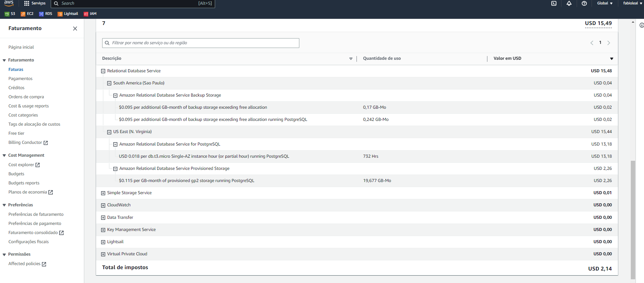The image size is (644, 283).
Task: Go to previous page arrow
Action: [592, 43]
